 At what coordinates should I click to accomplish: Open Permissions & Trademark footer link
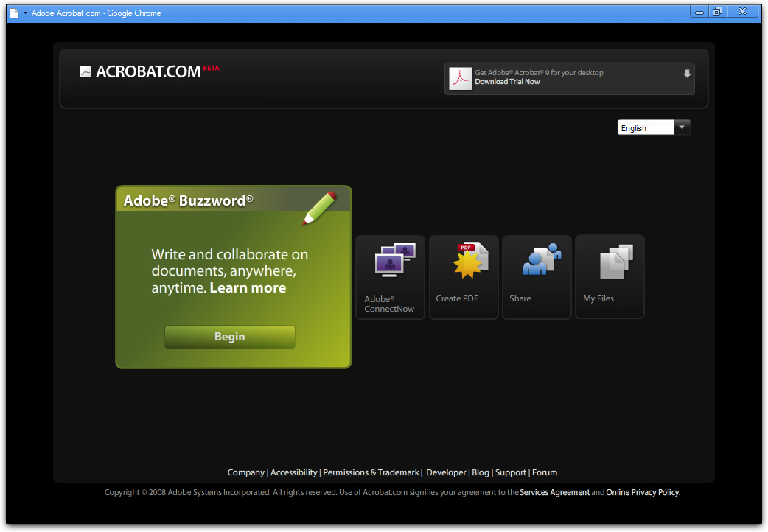click(x=371, y=472)
